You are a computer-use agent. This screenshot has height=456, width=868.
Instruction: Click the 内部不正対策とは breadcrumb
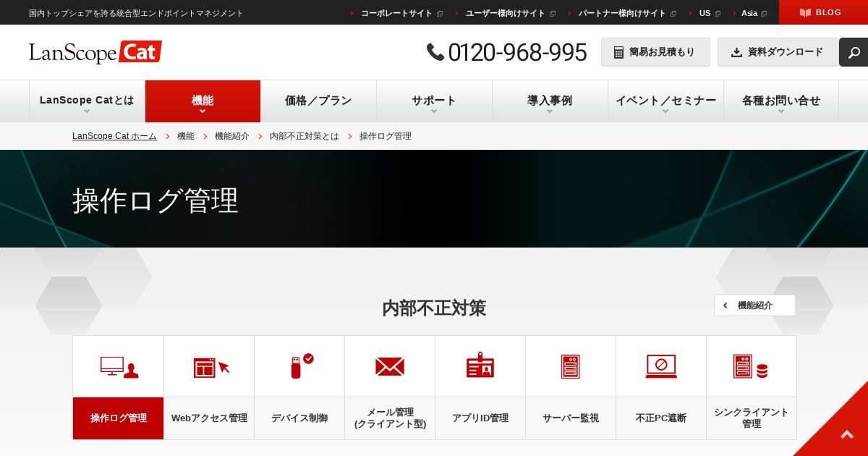[x=305, y=136]
